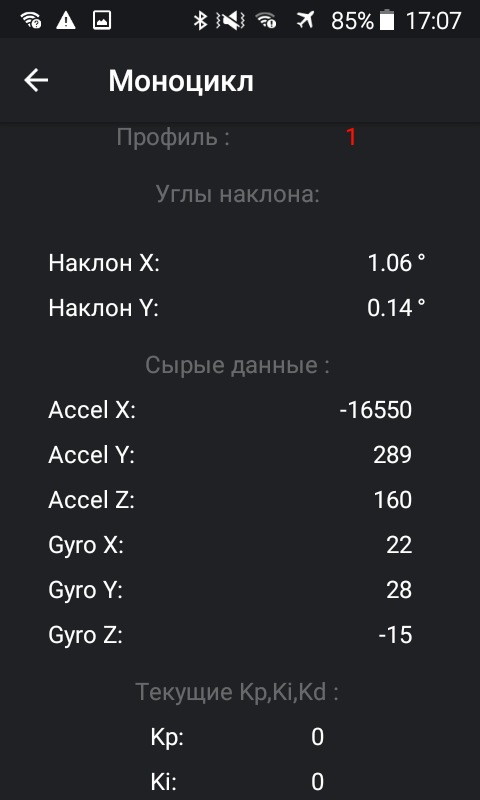Tap the image notification icon
480x800 pixels.
click(102, 21)
